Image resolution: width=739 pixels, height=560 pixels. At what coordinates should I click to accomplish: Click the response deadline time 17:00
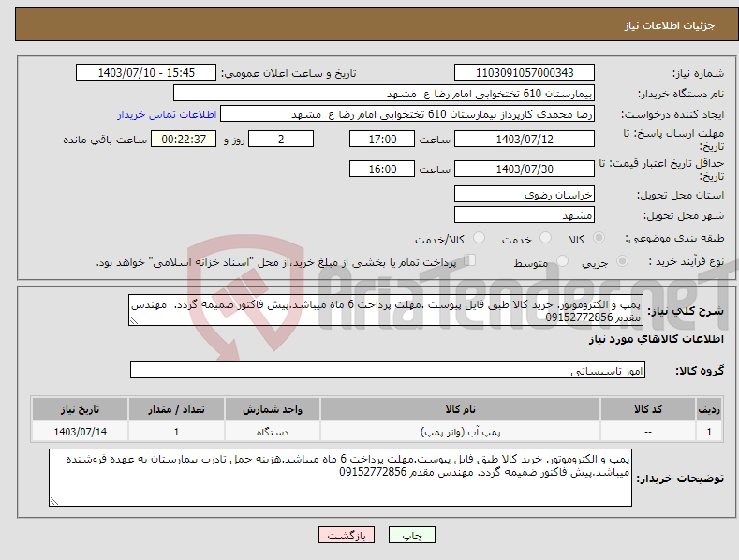tap(382, 139)
